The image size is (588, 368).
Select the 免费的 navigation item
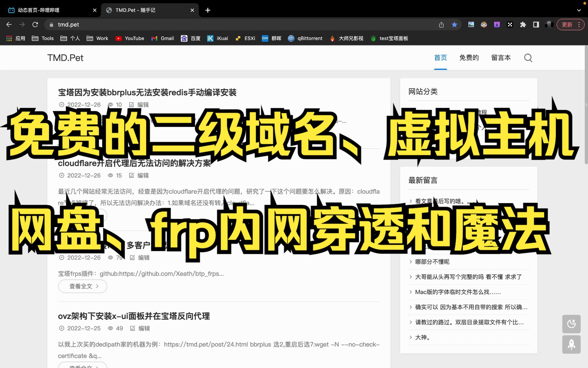pyautogui.click(x=469, y=58)
